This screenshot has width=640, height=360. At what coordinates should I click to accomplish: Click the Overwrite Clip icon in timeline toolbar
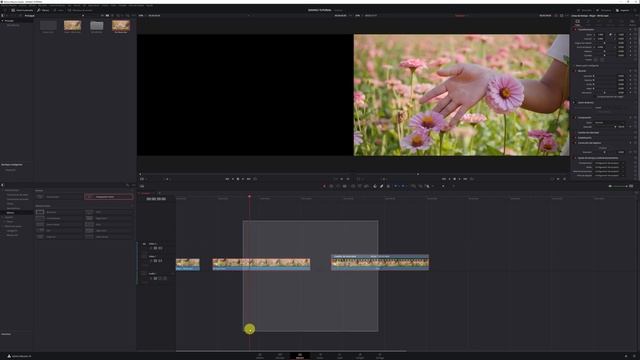[360, 186]
